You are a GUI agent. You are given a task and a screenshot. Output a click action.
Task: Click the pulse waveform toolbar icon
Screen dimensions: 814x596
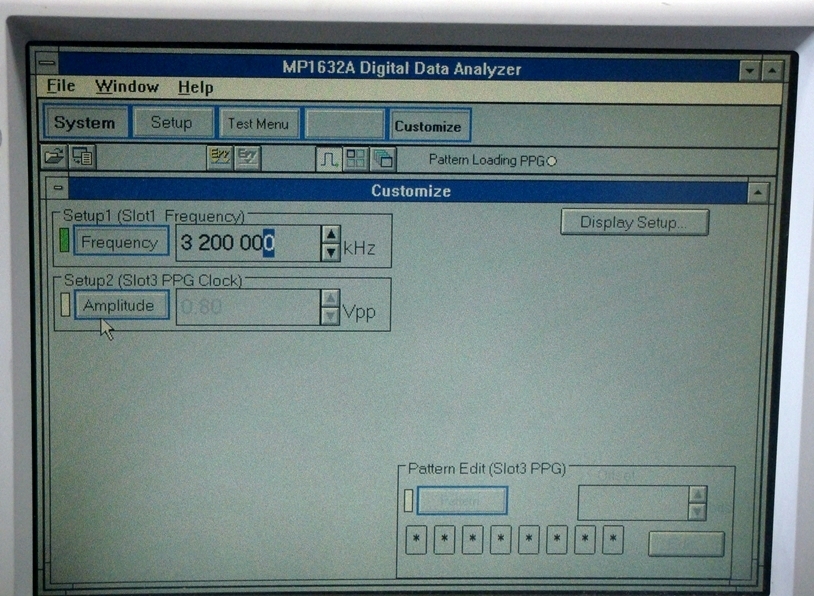329,159
